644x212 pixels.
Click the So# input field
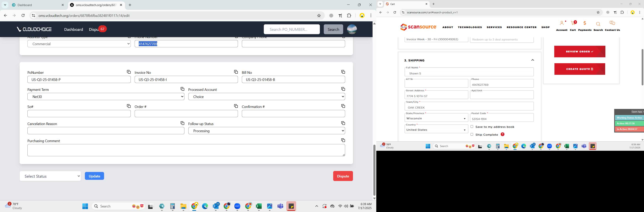pos(79,114)
